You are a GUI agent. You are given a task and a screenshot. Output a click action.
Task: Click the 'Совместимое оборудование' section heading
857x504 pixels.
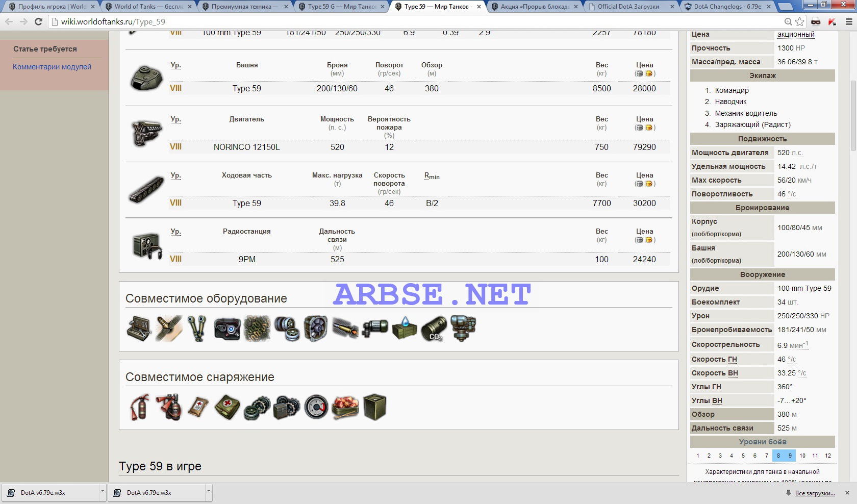[x=206, y=298]
